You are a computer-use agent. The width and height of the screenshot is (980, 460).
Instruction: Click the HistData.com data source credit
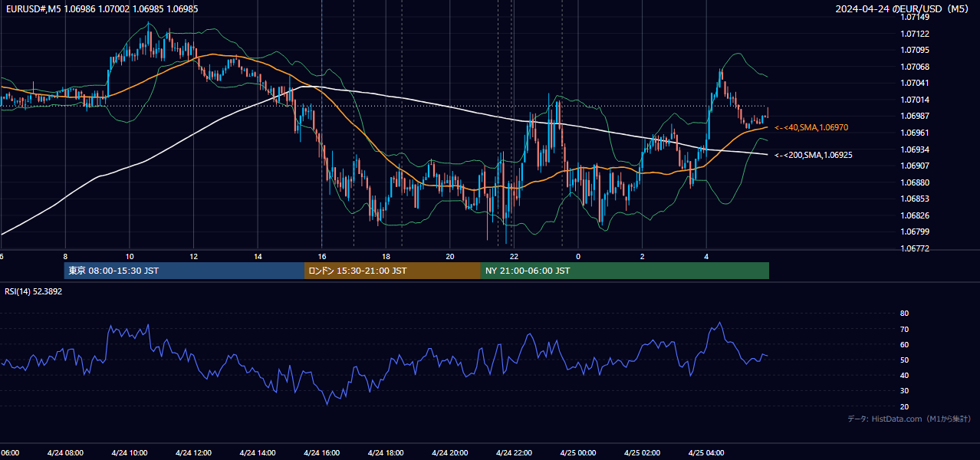point(909,419)
